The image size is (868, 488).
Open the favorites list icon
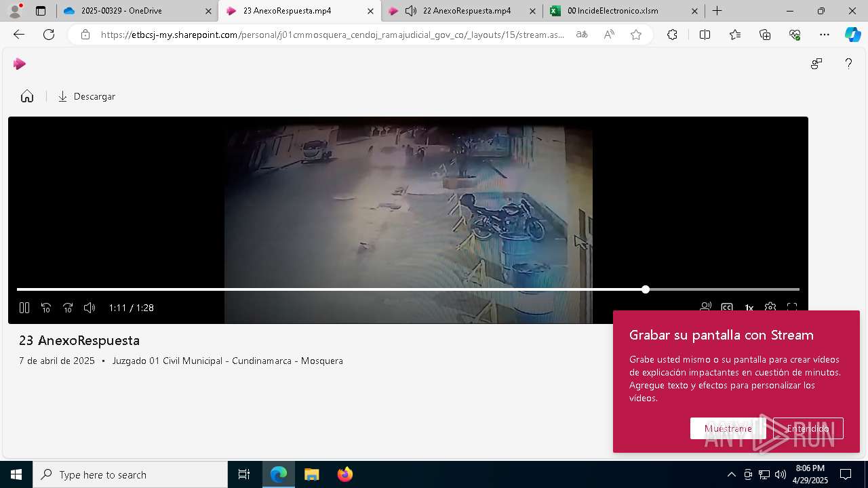point(735,35)
